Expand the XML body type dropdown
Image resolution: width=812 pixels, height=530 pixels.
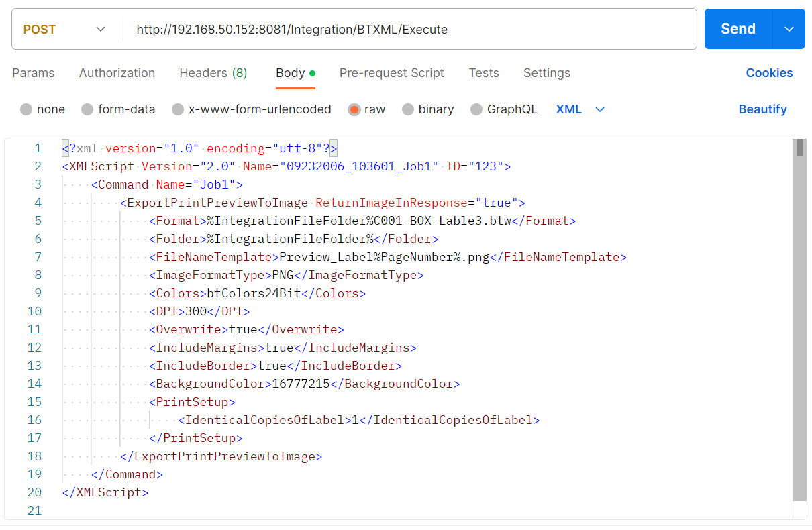click(x=580, y=109)
